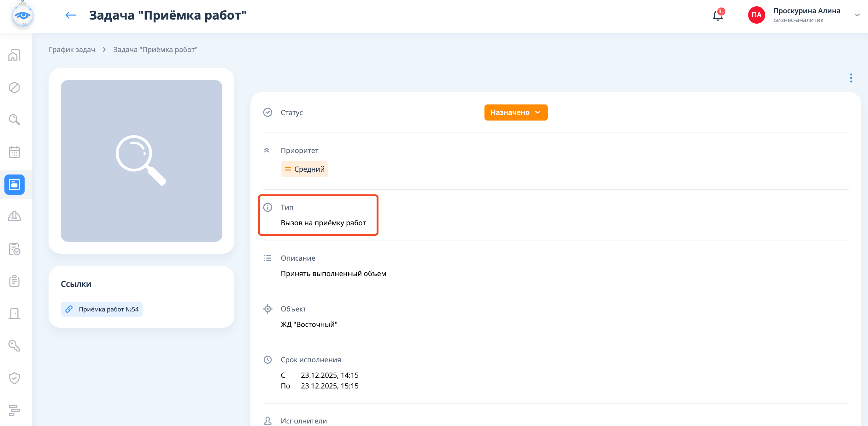
Task: Expand the user profile chevron
Action: click(857, 15)
